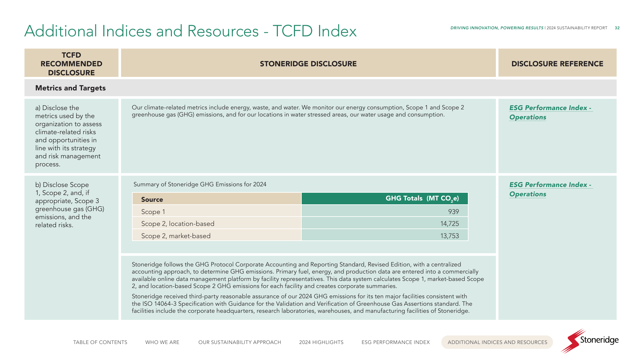
Task: Click the Stoneridge logo
Action: point(590,341)
